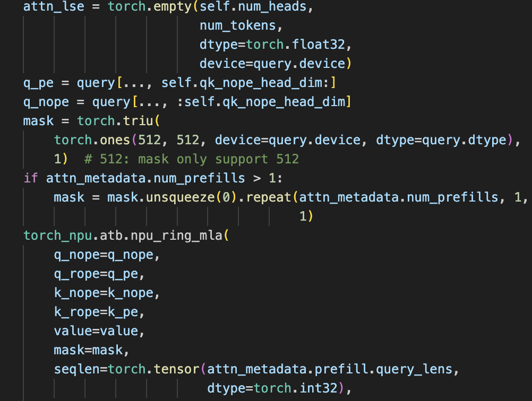Place cursor on q_pe assignment variable
The width and height of the screenshot is (532, 401).
tap(38, 83)
